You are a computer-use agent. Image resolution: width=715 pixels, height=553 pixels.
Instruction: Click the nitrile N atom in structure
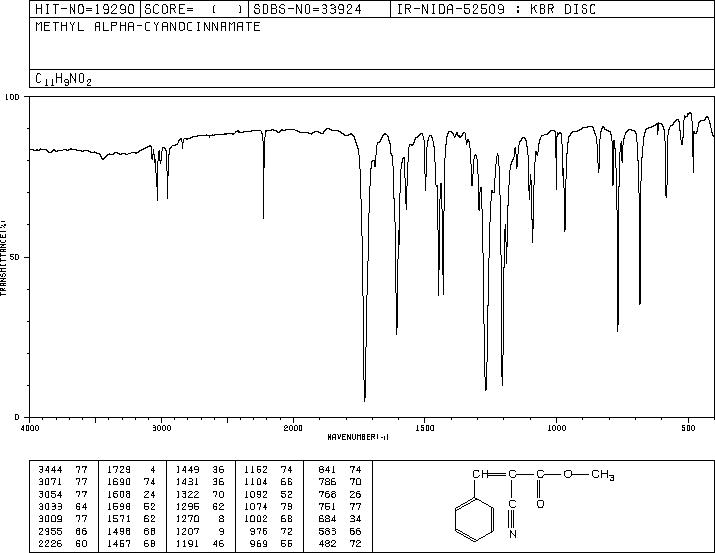point(513,534)
